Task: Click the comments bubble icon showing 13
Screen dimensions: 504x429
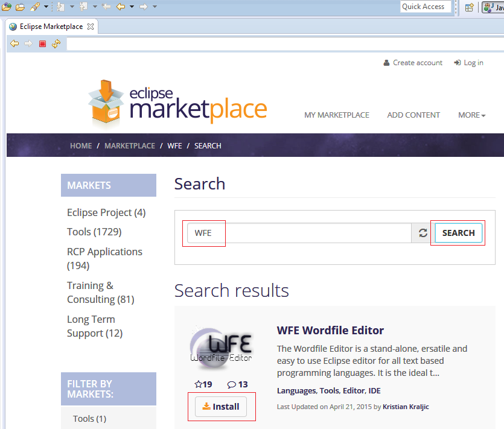Action: (231, 384)
